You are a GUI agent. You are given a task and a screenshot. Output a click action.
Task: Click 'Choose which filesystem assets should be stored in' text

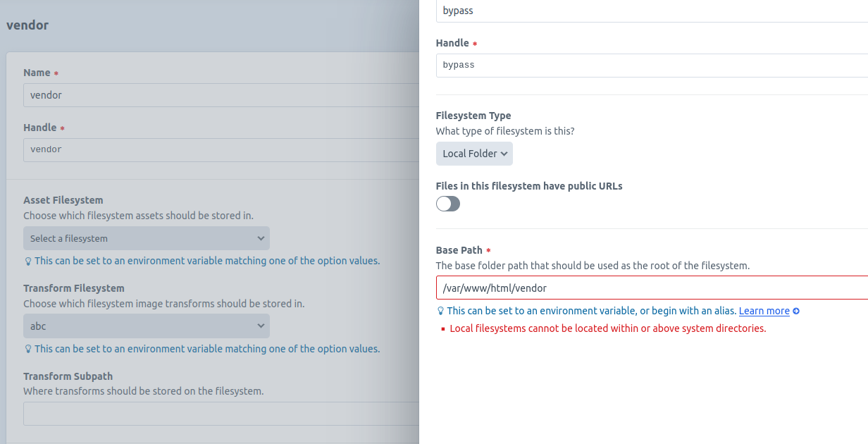[138, 216]
